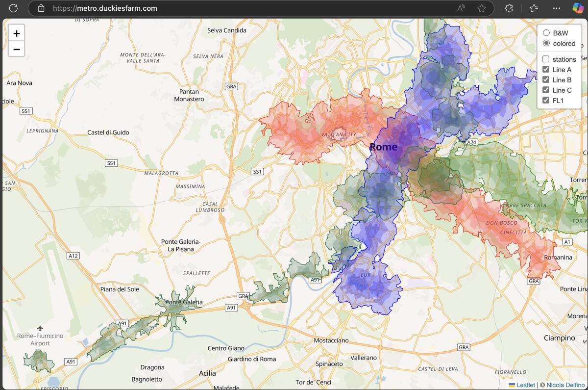
Task: Toggle the FL1 layer checkbox off
Action: pos(546,101)
